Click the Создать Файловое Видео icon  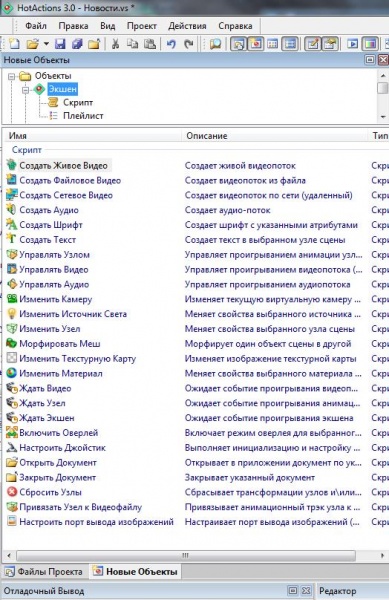tap(12, 179)
